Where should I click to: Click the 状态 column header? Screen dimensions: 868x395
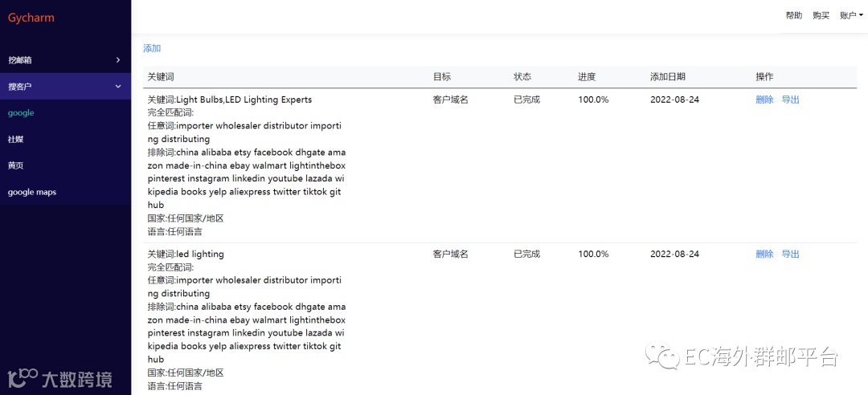coord(522,77)
